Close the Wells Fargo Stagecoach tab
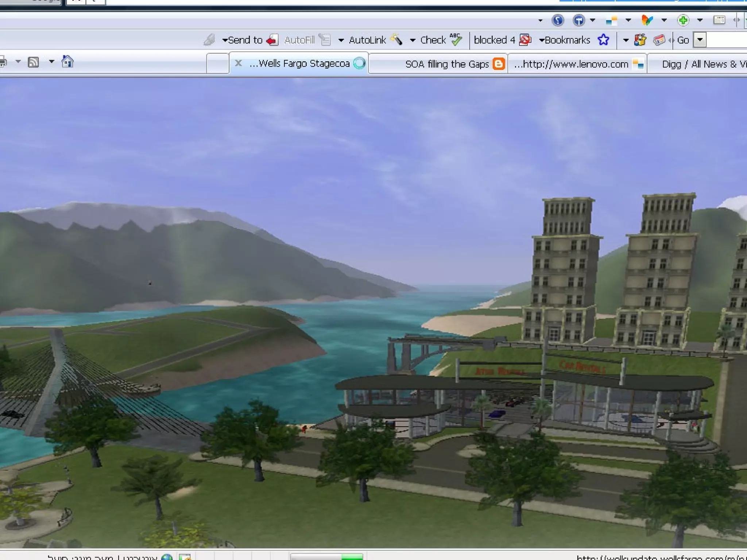The width and height of the screenshot is (747, 560). (x=238, y=63)
